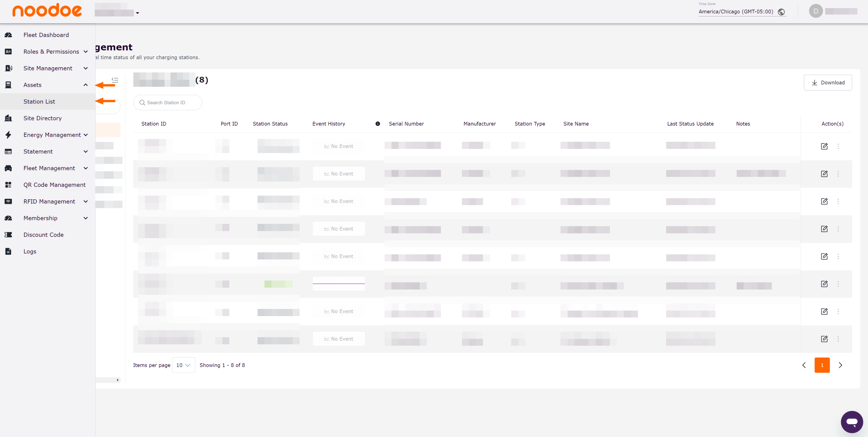Click the Search Station ID field
The width and height of the screenshot is (868, 437).
[168, 102]
